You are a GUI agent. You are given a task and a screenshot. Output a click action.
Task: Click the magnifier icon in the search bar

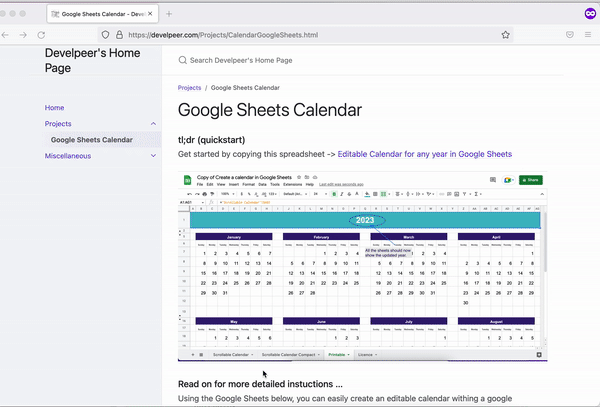[x=183, y=60]
